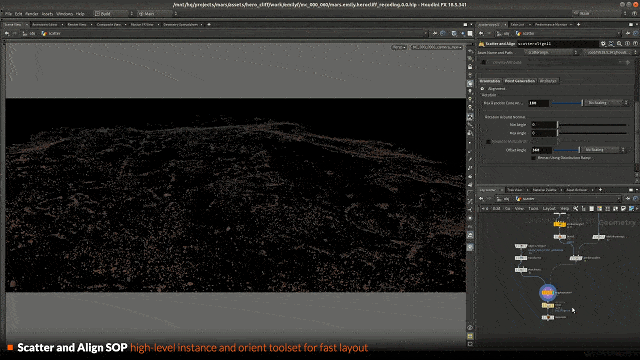The height and width of the screenshot is (360, 640).
Task: Edit the Offset Angle value field
Action: pyautogui.click(x=541, y=150)
